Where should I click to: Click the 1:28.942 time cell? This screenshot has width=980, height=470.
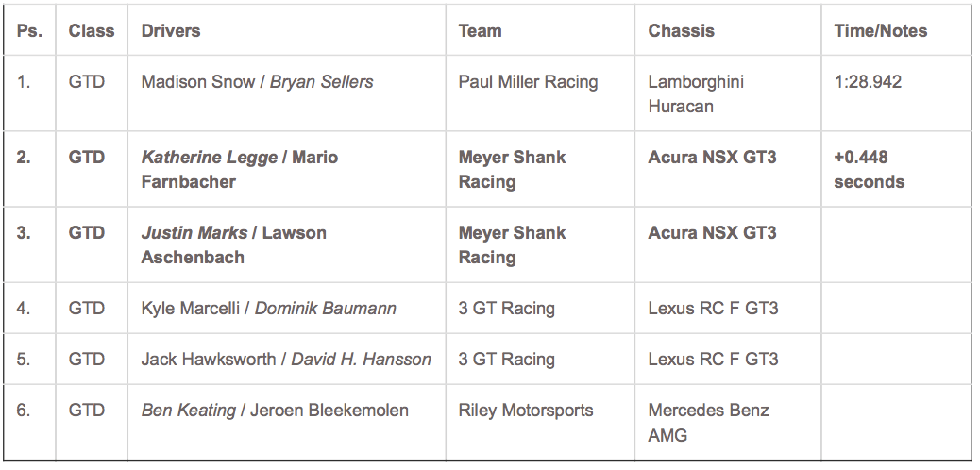click(868, 82)
